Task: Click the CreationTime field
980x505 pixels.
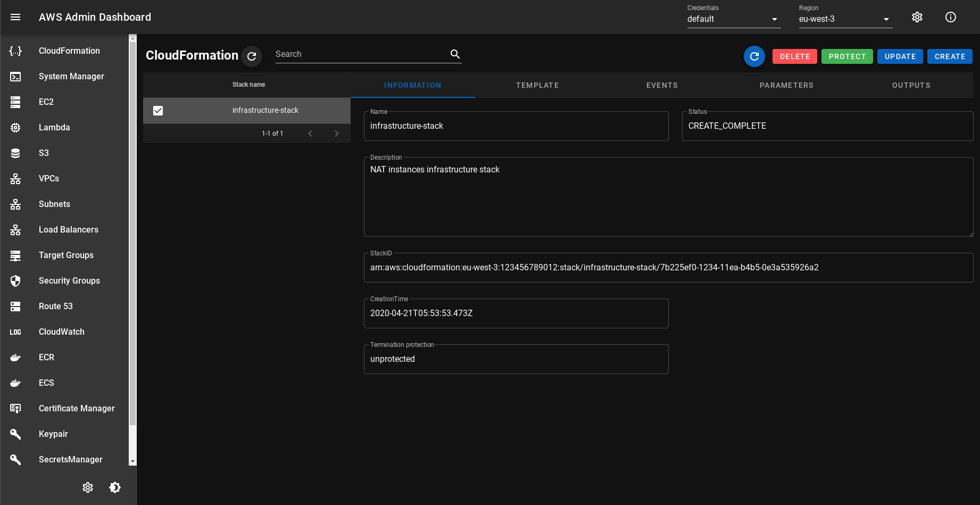Action: (x=516, y=313)
